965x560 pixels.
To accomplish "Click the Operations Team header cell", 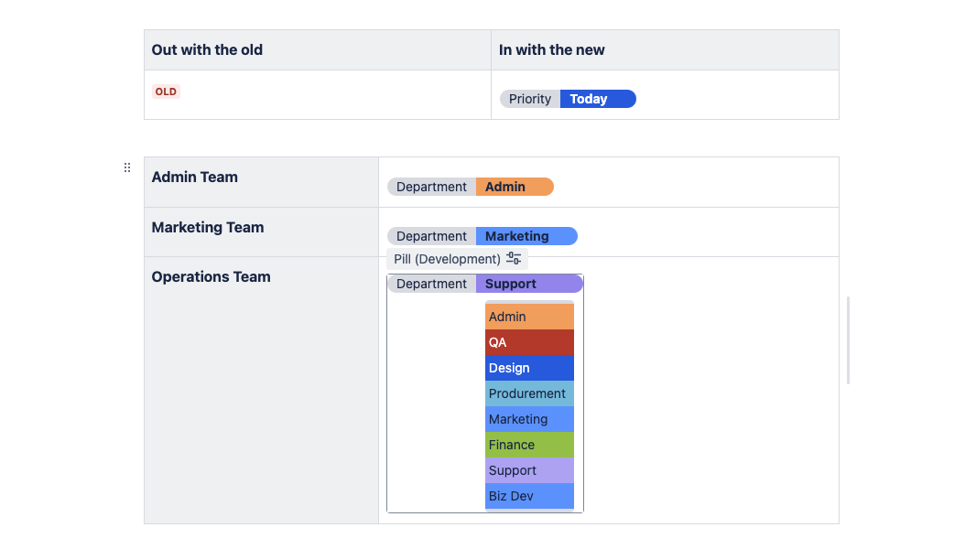I will 211,276.
